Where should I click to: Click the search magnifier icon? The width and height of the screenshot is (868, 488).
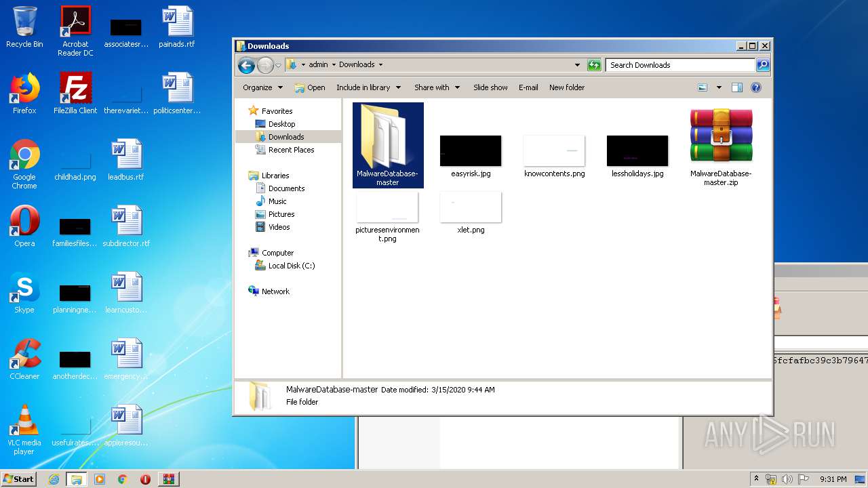click(763, 65)
